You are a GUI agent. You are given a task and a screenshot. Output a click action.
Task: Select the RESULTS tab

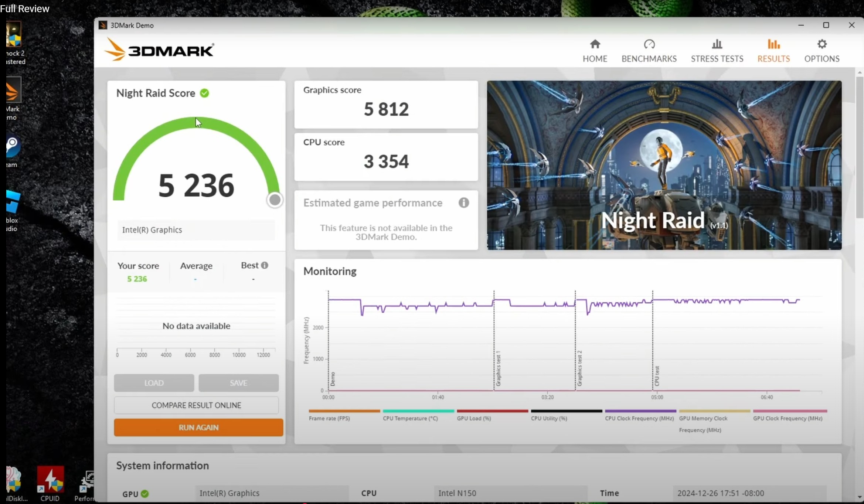tap(773, 51)
